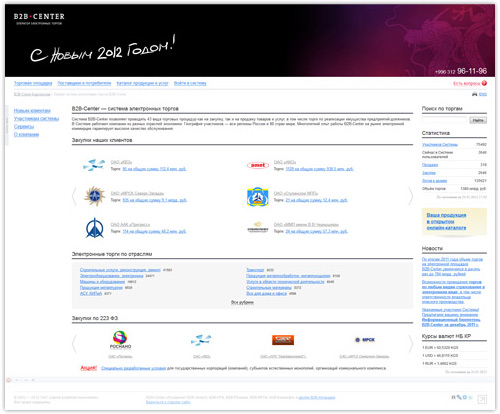Open first news item about 2011 results
The image size is (500, 414).
click(452, 266)
